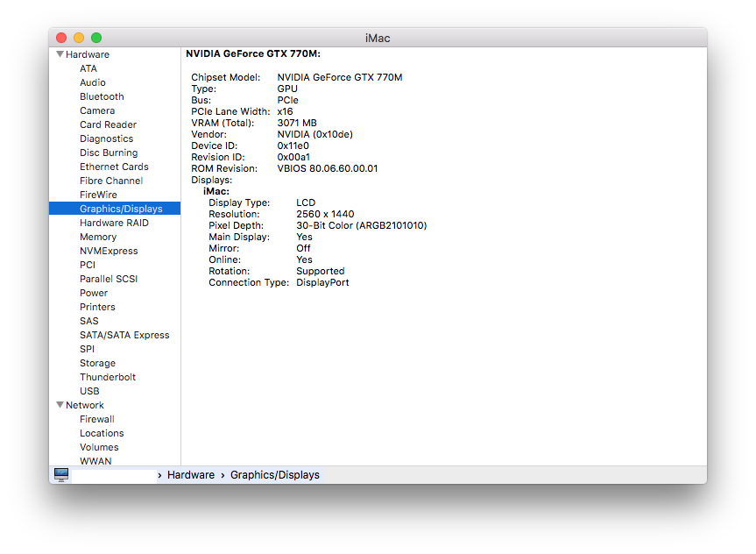Image resolution: width=756 pixels, height=554 pixels.
Task: Click the Revision ID 0x00a1
Action: point(293,157)
